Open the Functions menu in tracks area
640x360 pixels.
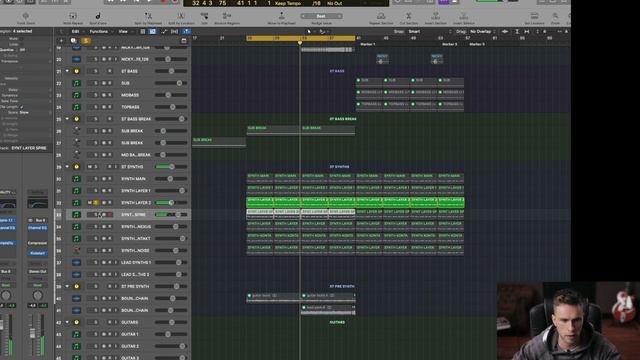point(100,31)
